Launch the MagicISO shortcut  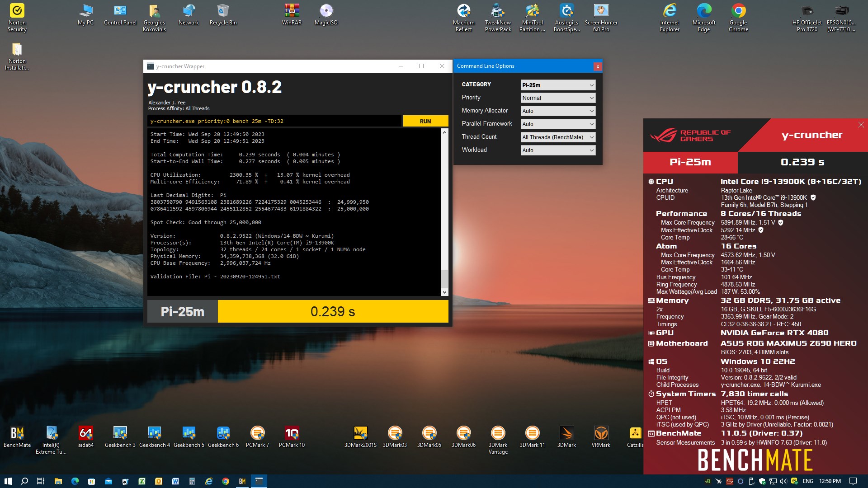tap(326, 15)
